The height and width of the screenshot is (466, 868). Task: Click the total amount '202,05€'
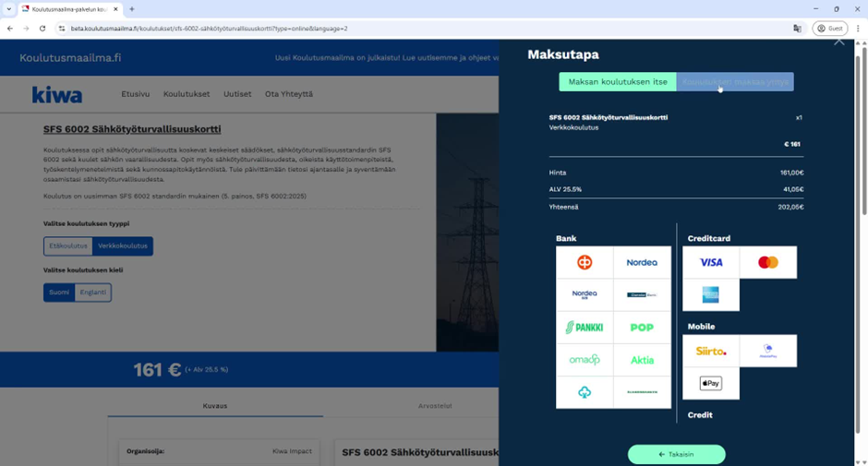point(790,207)
